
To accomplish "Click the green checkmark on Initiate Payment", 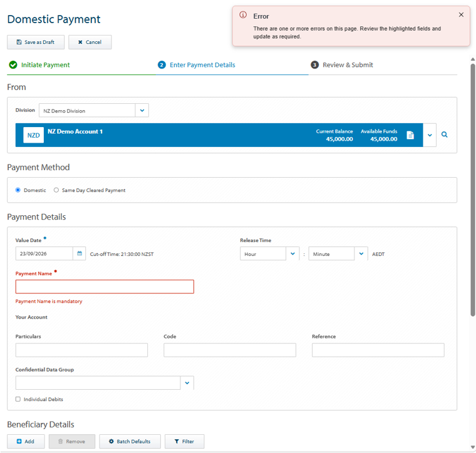I will [x=13, y=65].
